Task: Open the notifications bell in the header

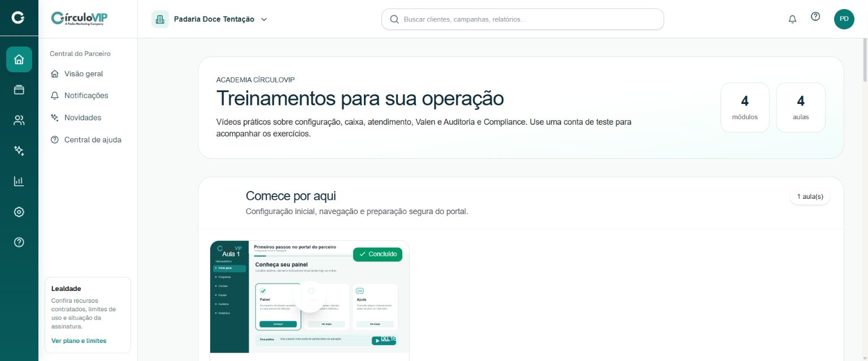Action: (792, 19)
